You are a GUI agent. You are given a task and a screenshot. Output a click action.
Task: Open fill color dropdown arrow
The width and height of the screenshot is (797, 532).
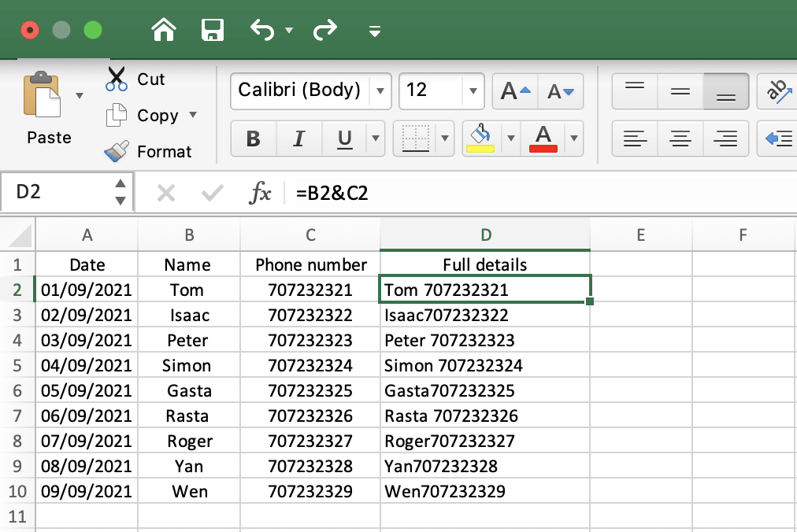click(511, 139)
